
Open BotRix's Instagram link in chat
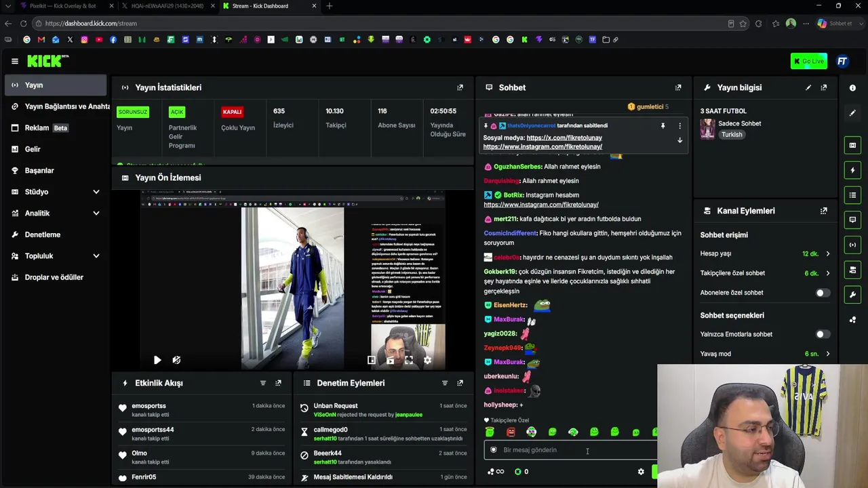coord(541,205)
